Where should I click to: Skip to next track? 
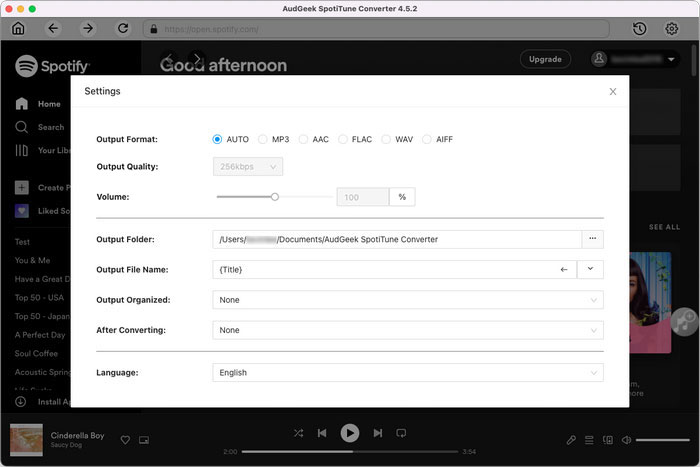coord(378,433)
